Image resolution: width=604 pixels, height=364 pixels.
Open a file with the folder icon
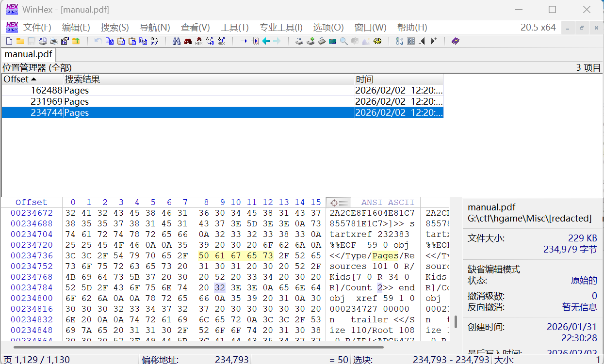coord(20,41)
